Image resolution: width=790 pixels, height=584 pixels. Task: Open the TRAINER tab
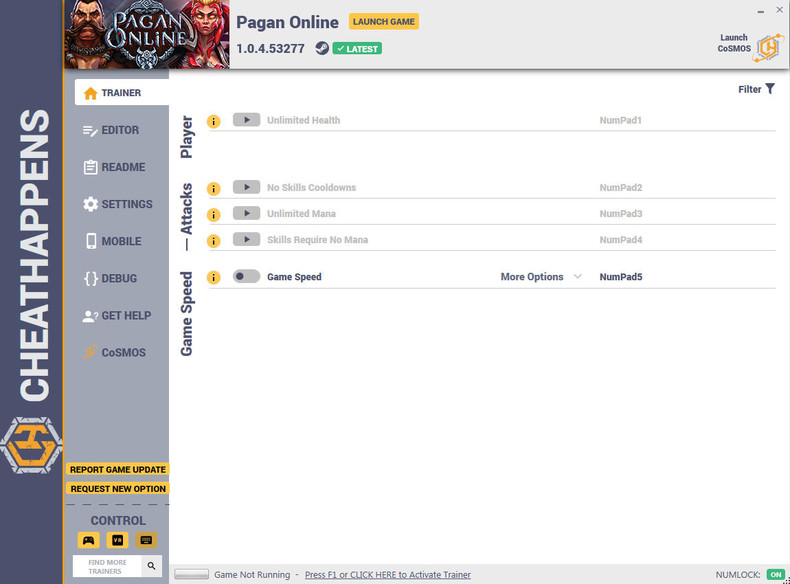click(122, 93)
